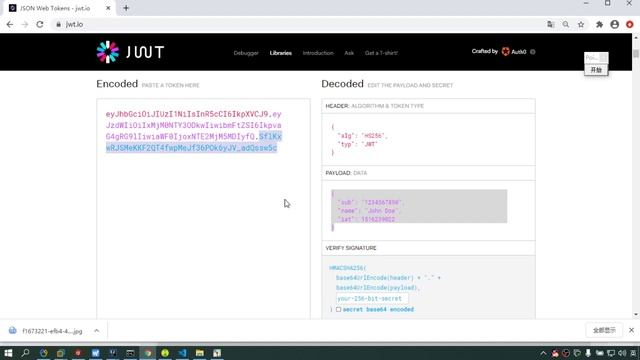Close the JSON Web Tokens tab

[108, 8]
